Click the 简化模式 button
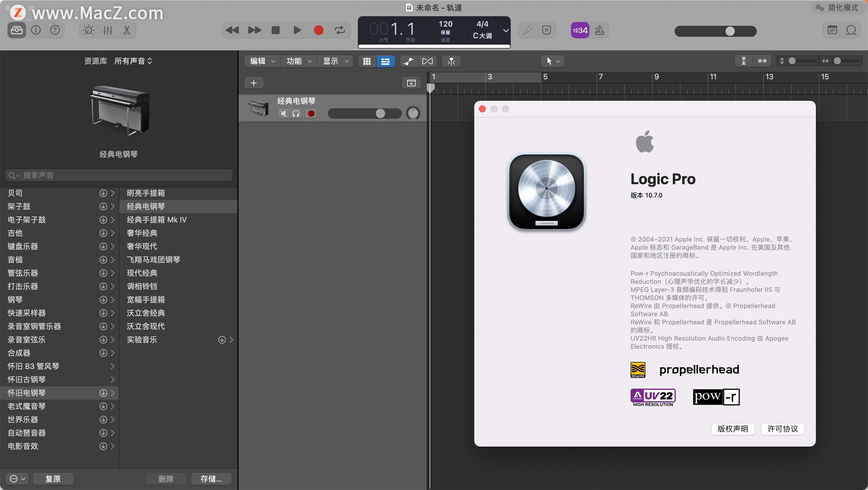 click(x=837, y=8)
